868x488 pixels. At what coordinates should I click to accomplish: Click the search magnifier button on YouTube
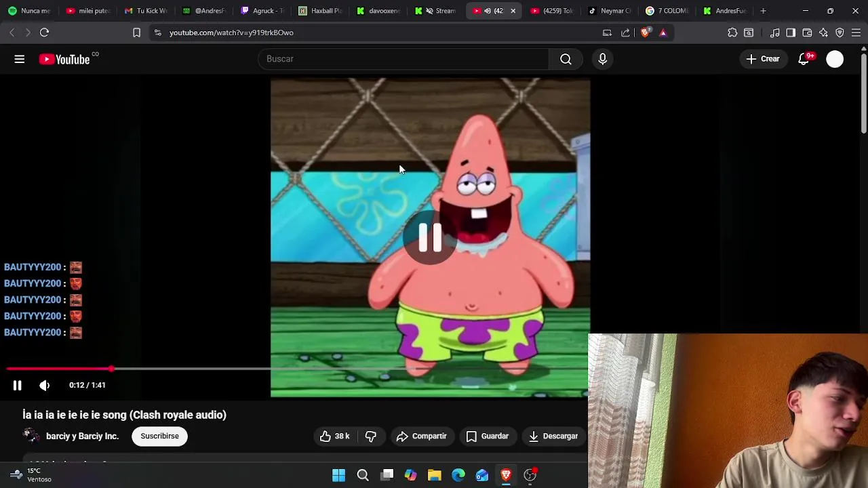pos(566,59)
